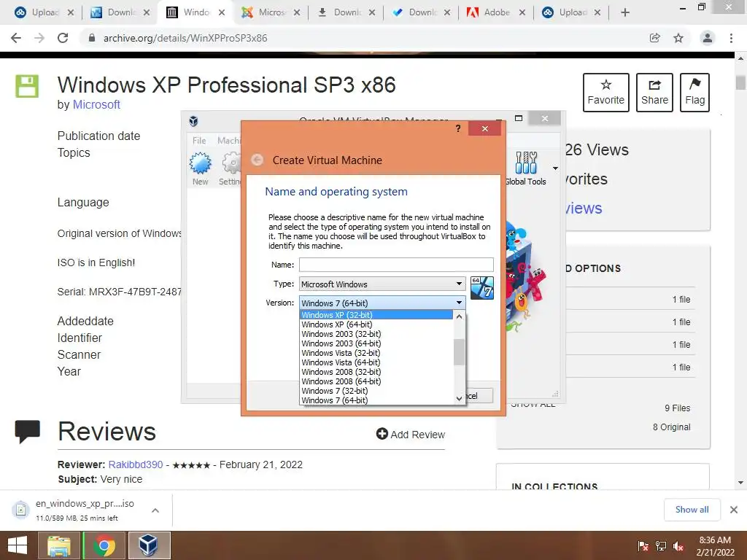Close the Adobe browser tab
Screen dimensions: 747x560
(522, 12)
